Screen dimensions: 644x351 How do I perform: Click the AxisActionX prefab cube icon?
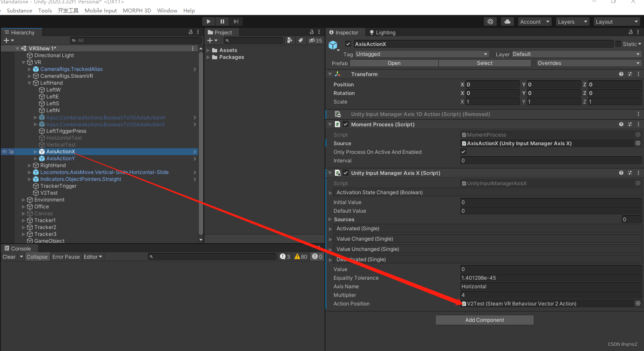pyautogui.click(x=333, y=45)
